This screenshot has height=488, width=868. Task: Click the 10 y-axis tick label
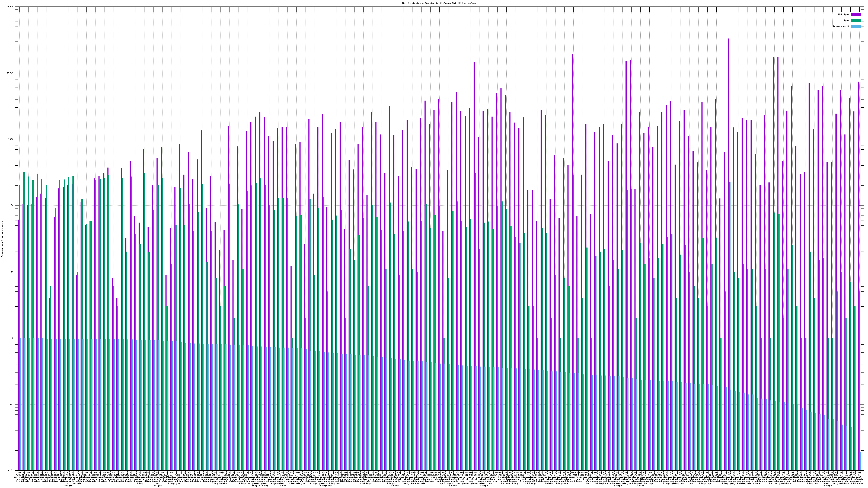[12, 272]
